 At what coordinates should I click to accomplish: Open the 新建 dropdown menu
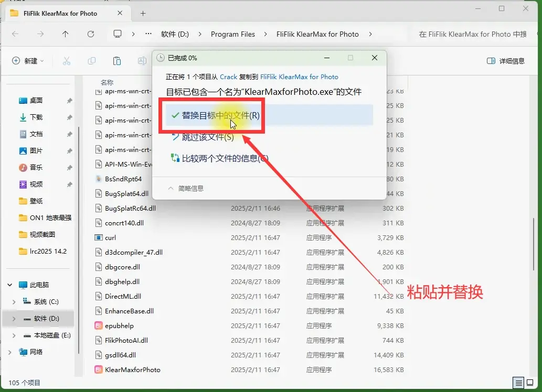pyautogui.click(x=28, y=61)
